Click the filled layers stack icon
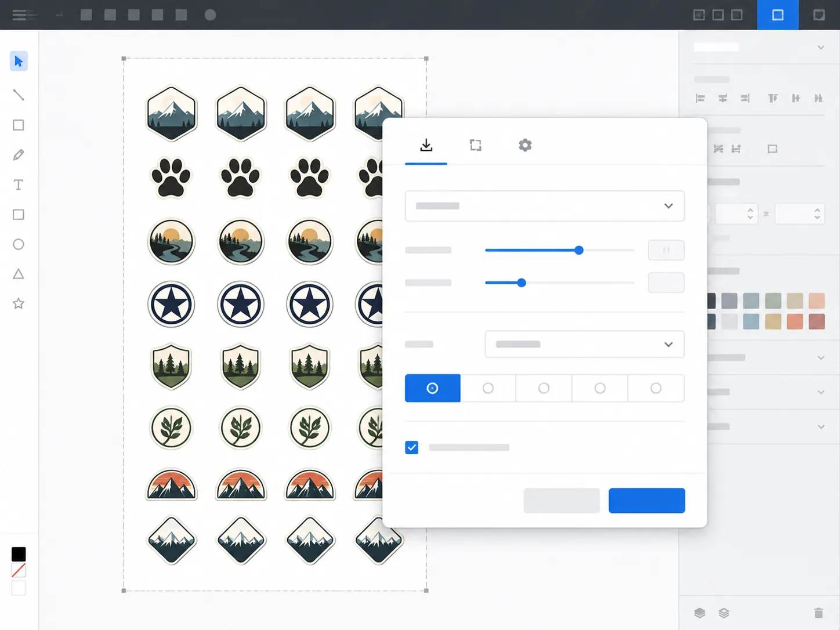The width and height of the screenshot is (840, 630). [700, 613]
